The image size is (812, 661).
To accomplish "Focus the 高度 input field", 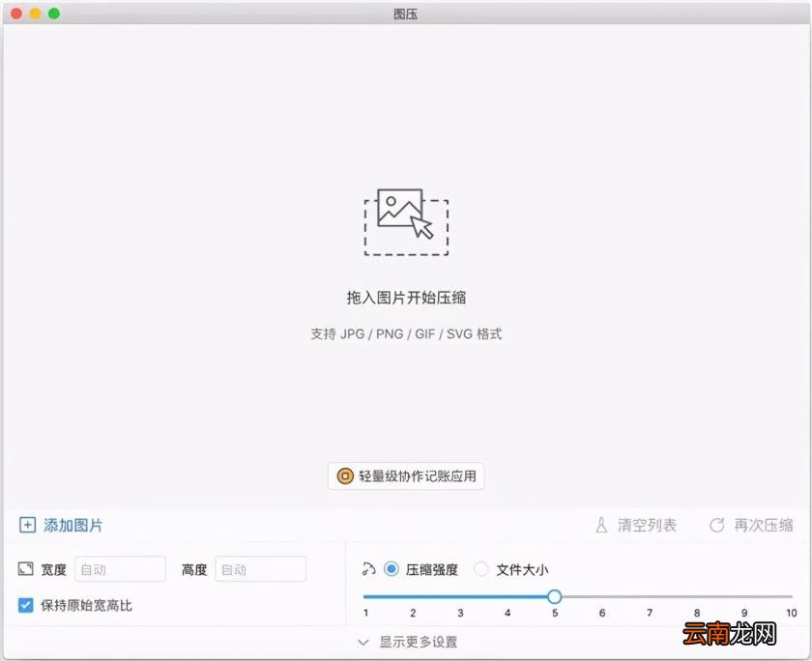I will tap(260, 569).
